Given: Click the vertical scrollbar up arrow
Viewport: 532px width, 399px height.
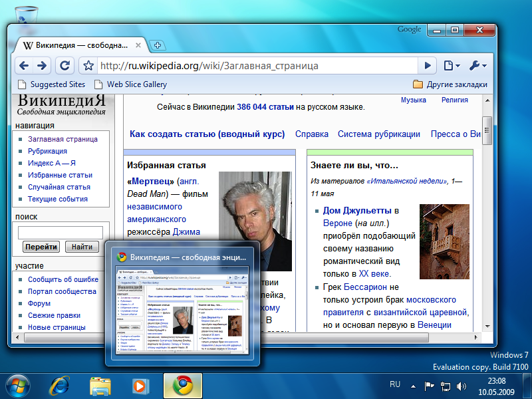Looking at the screenshot, I should 487,100.
